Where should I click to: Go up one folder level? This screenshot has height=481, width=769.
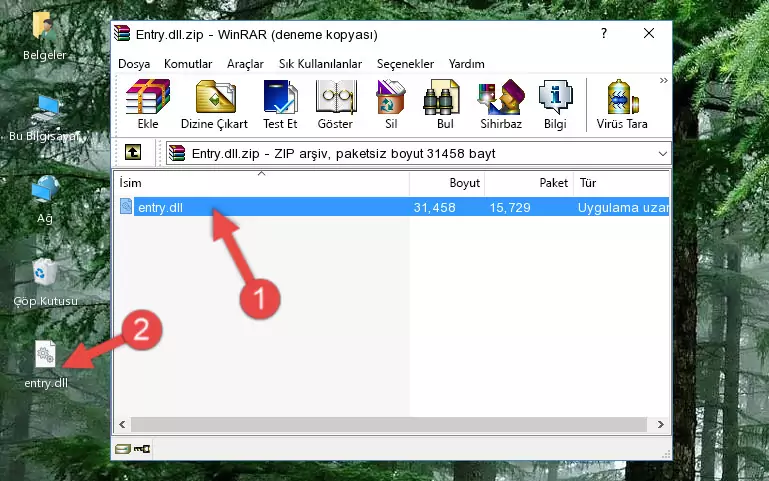pos(133,152)
